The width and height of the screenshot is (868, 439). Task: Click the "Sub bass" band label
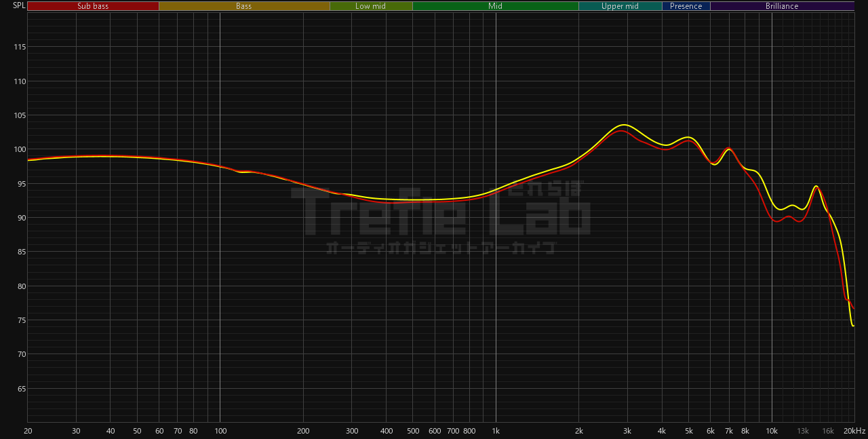point(93,6)
